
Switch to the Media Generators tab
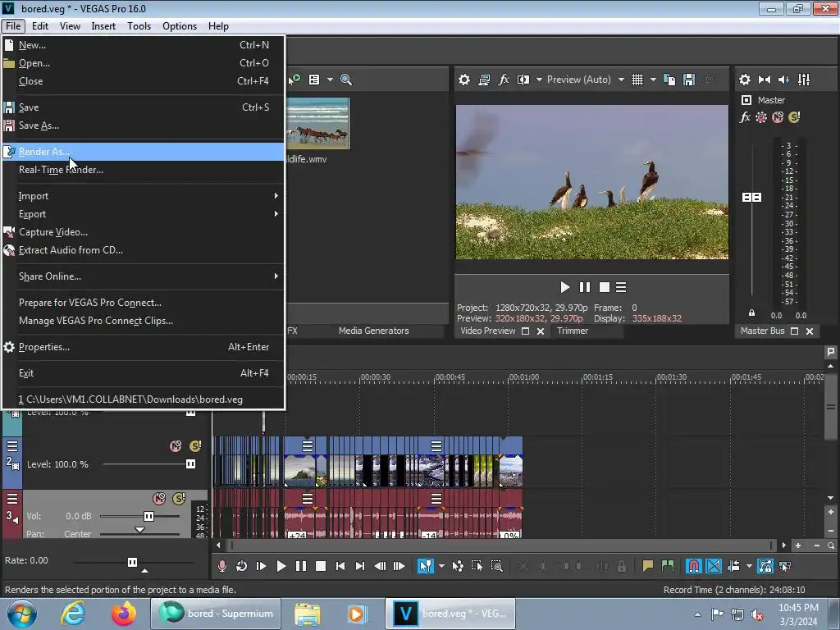pos(373,331)
